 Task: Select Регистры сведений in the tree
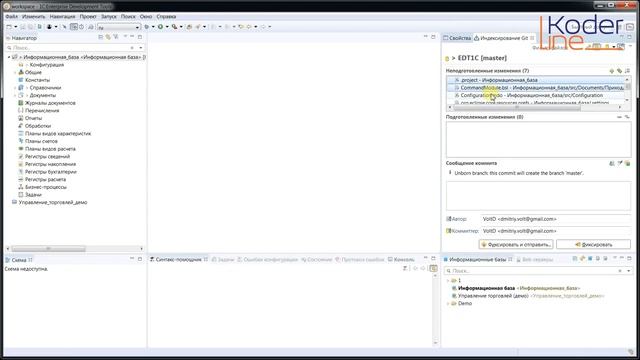coord(47,157)
